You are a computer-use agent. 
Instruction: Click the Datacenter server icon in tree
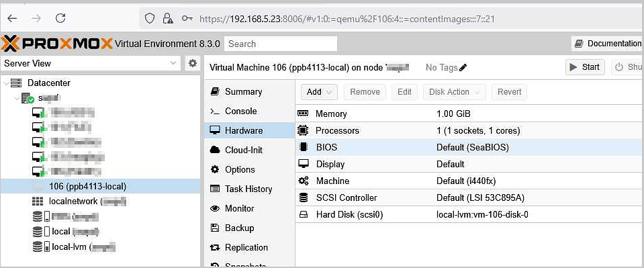point(16,83)
